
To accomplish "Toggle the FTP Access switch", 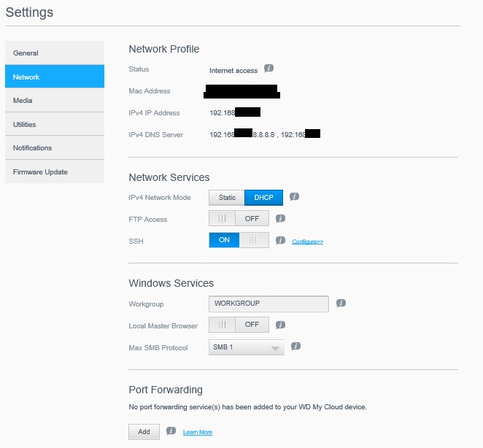I will coord(239,218).
